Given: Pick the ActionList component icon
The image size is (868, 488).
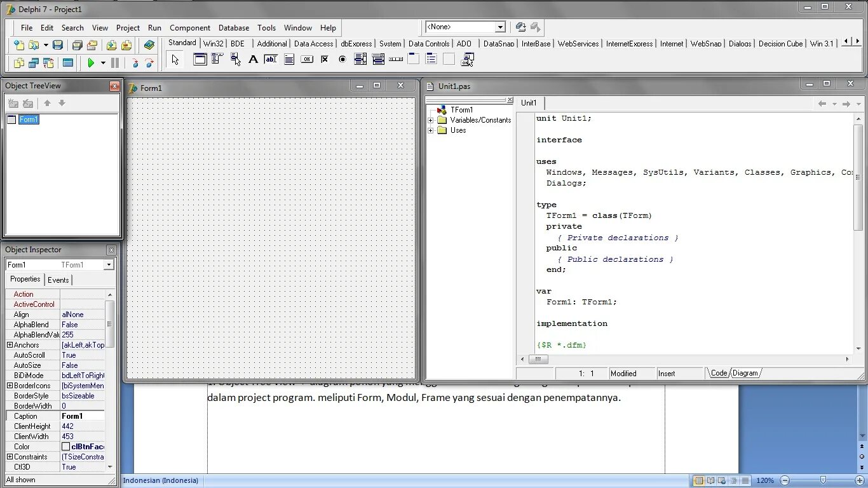Looking at the screenshot, I should tap(468, 59).
